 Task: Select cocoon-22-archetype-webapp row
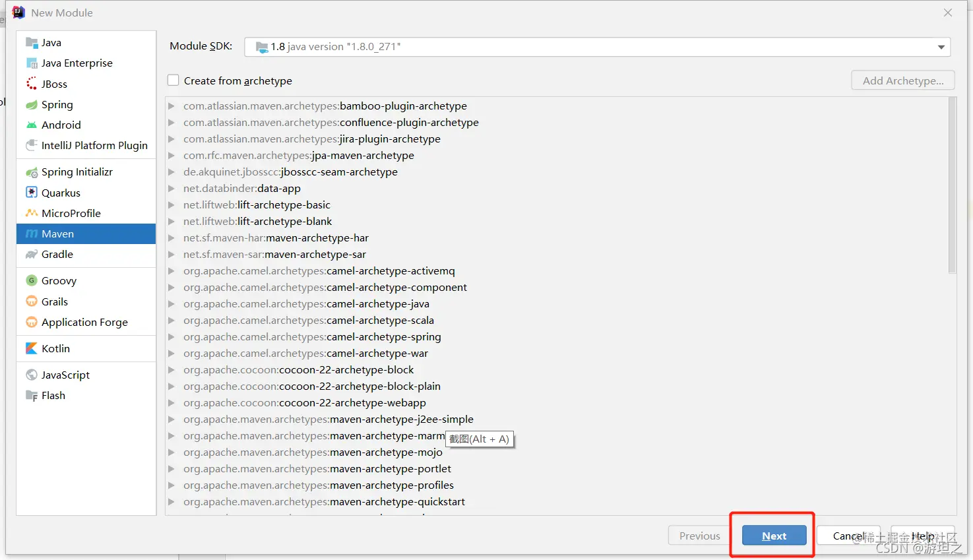(x=557, y=403)
